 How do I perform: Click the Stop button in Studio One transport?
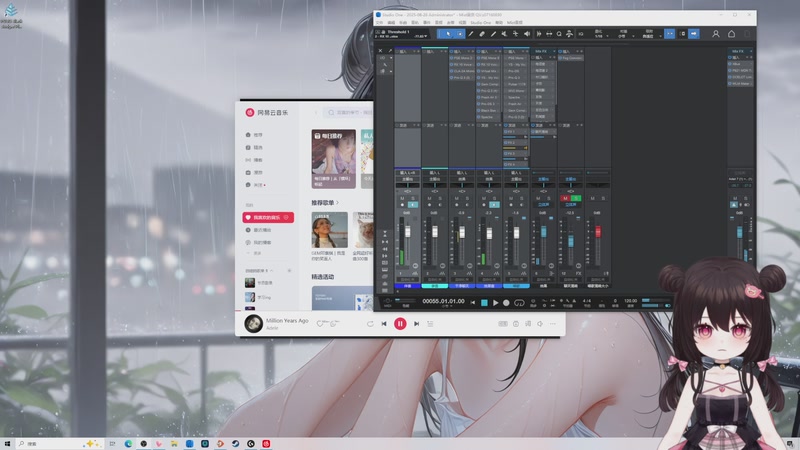[x=484, y=303]
